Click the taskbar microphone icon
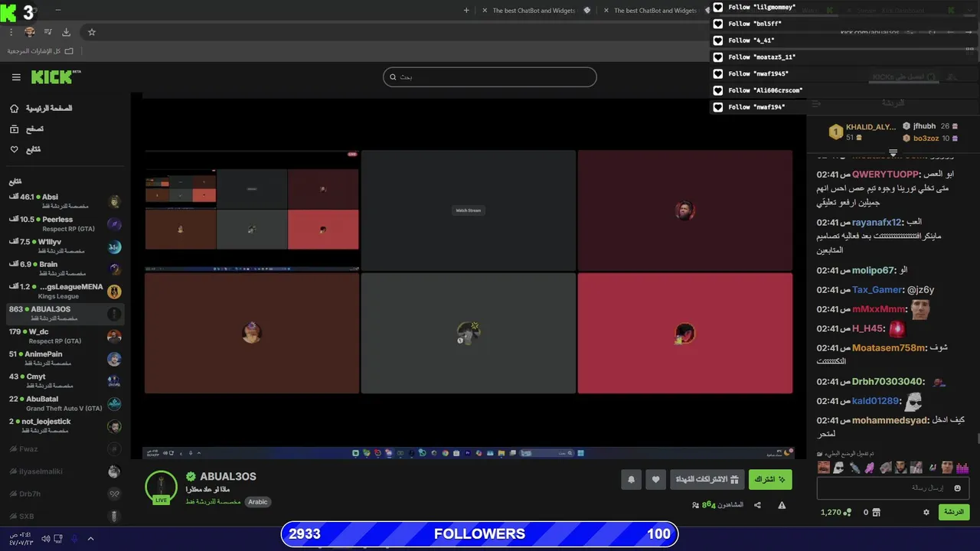 74,539
